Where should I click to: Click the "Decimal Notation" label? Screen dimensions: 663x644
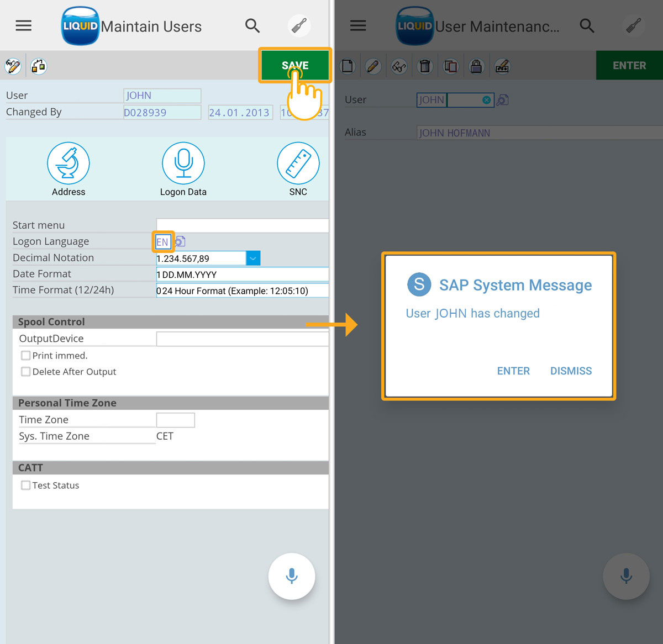click(54, 258)
